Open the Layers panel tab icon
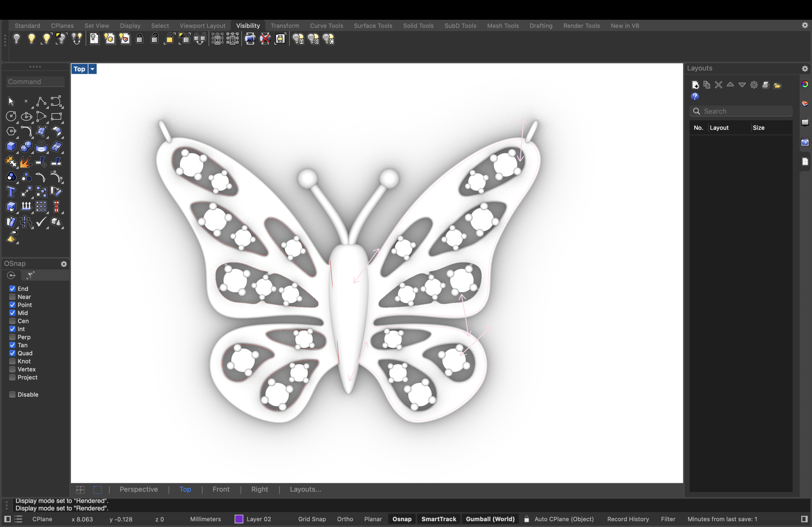The height and width of the screenshot is (527, 812). 805,103
